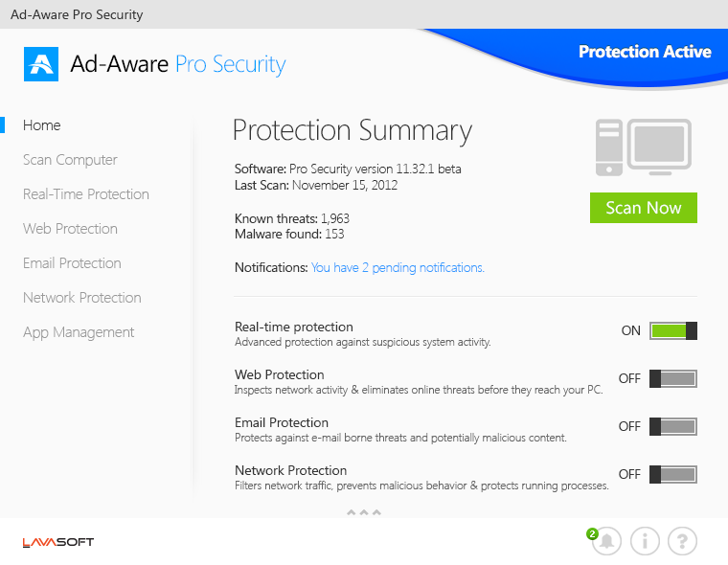This screenshot has height=565, width=728.
Task: Go to Web Protection section
Action: 70,229
